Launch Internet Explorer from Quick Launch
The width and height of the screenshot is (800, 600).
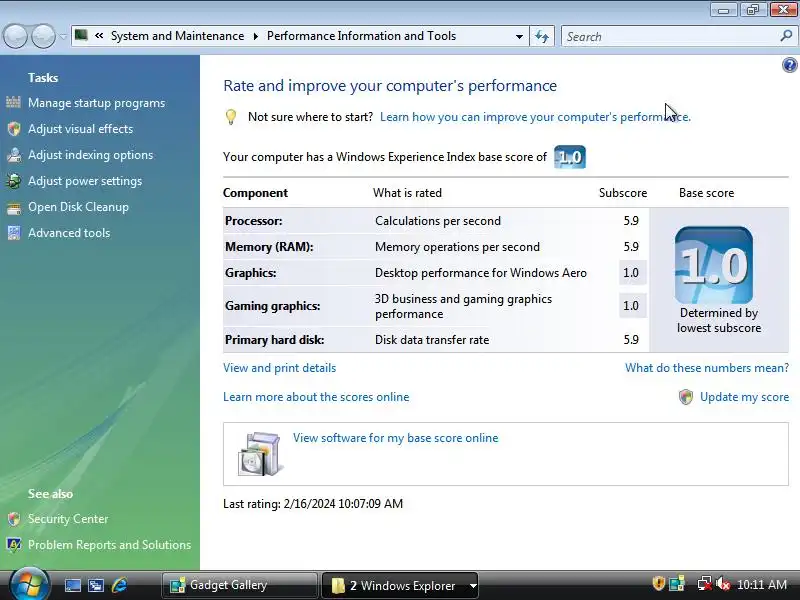[119, 585]
